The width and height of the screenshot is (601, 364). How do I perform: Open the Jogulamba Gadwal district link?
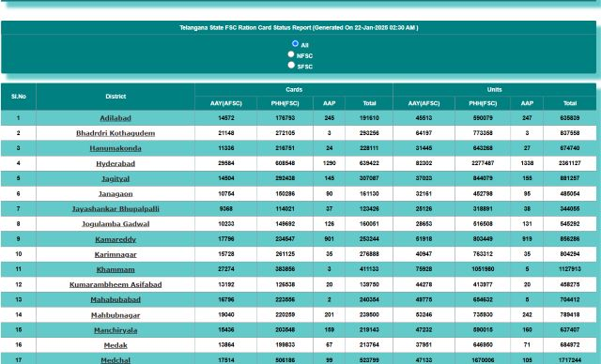coord(116,224)
